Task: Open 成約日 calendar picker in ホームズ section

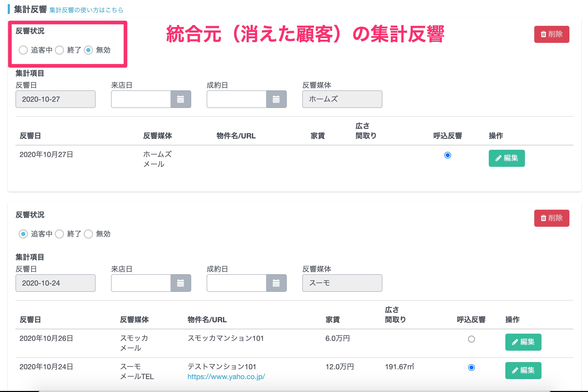Action: tap(276, 99)
